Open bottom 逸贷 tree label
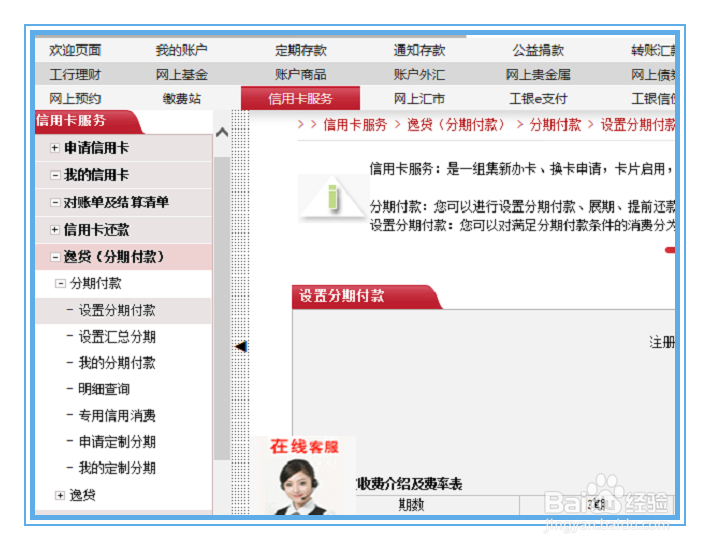 pos(82,495)
